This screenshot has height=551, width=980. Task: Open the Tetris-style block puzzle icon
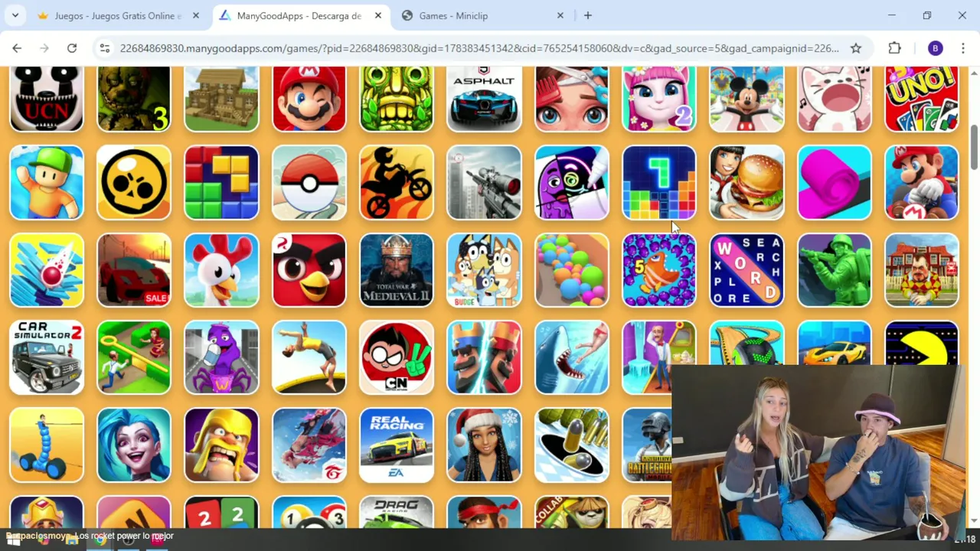click(659, 183)
